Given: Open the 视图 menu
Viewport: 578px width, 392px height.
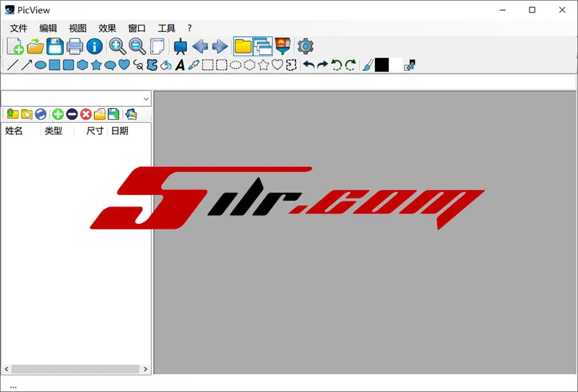Looking at the screenshot, I should (x=78, y=28).
